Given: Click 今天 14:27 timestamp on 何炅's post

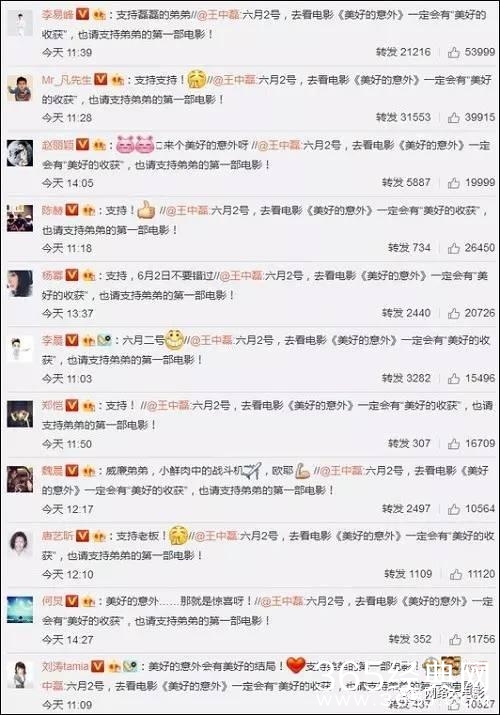Looking at the screenshot, I should coord(67,640).
